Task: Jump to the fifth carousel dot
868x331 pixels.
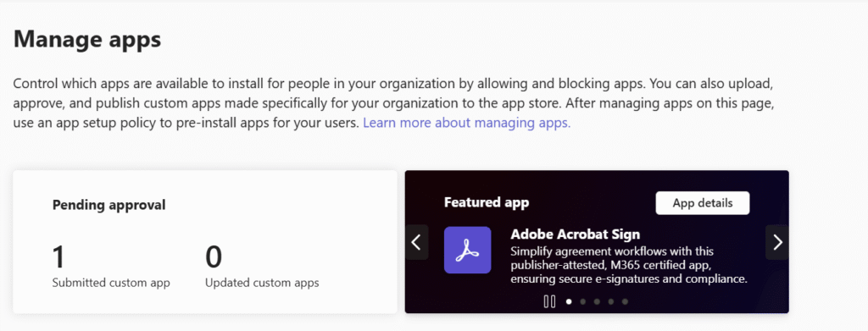Action: click(x=625, y=301)
